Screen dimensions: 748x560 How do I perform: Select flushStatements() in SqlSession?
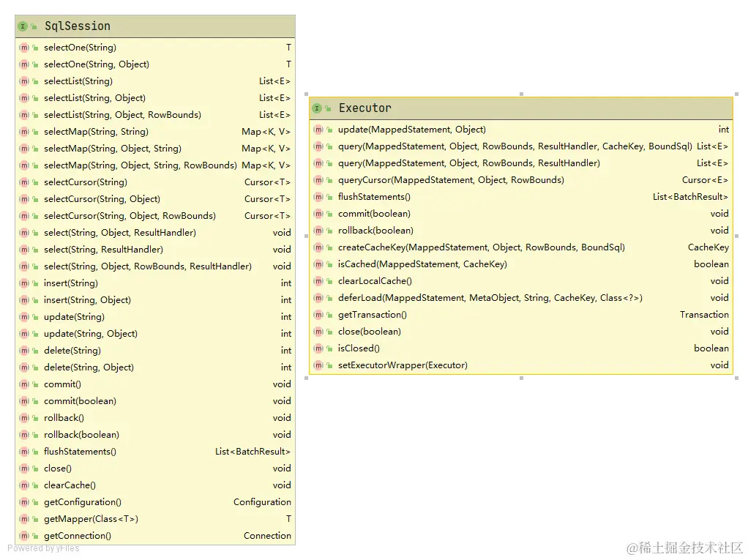[155, 452]
